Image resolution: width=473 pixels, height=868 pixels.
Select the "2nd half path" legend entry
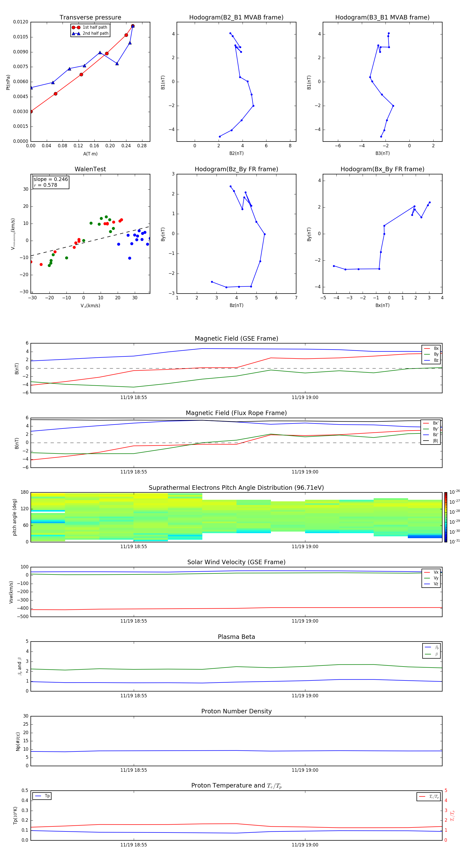click(90, 33)
